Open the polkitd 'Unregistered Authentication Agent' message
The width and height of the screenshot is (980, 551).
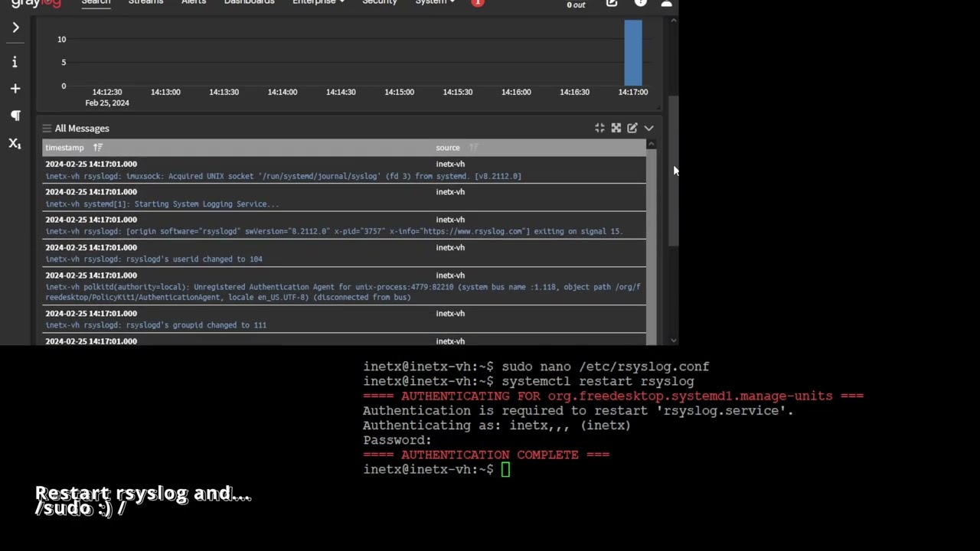coord(343,292)
